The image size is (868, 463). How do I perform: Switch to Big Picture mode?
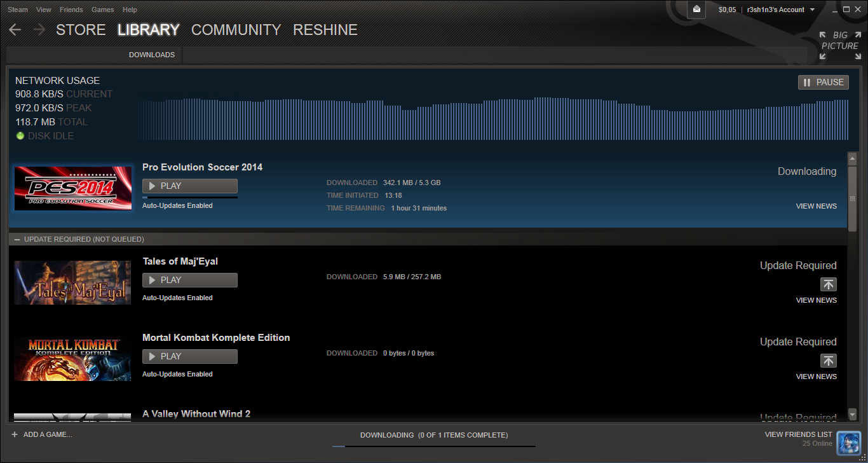coord(839,45)
